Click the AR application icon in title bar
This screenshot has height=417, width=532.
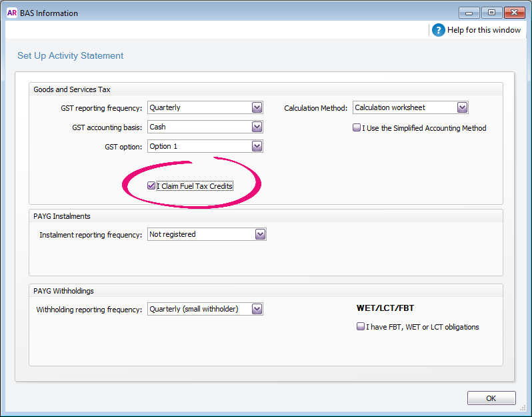[11, 13]
